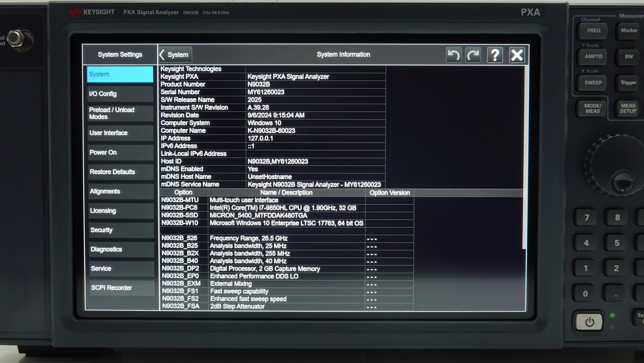Select the N9032B_EXM External Mixing row

[287, 284]
